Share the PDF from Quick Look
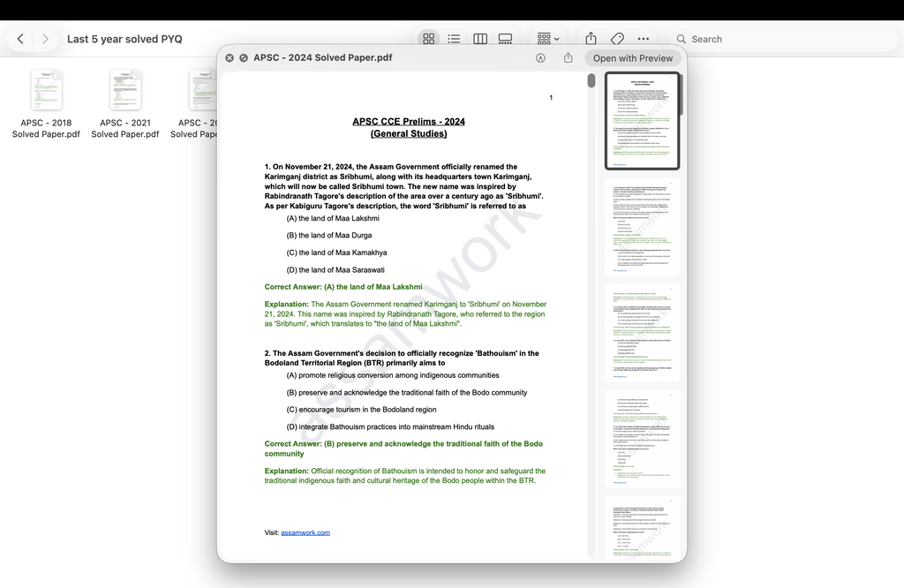 pyautogui.click(x=568, y=57)
